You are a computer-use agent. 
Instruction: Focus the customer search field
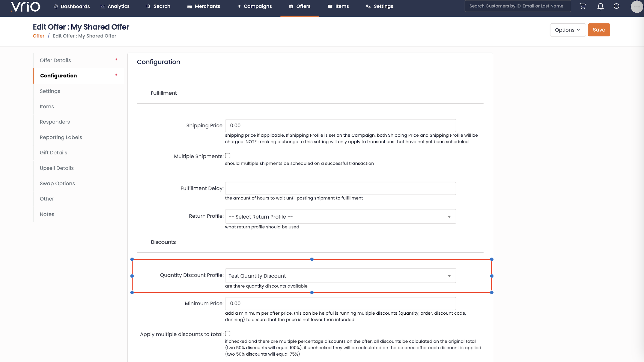(x=518, y=6)
